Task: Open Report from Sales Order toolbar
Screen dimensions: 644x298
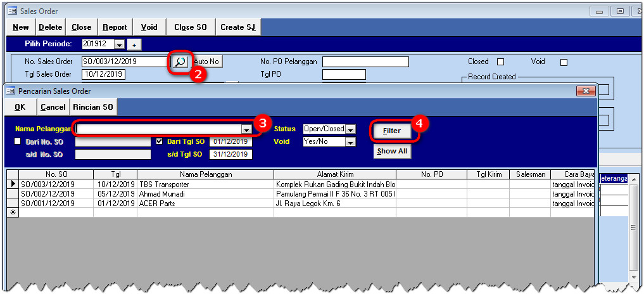Action: (115, 27)
